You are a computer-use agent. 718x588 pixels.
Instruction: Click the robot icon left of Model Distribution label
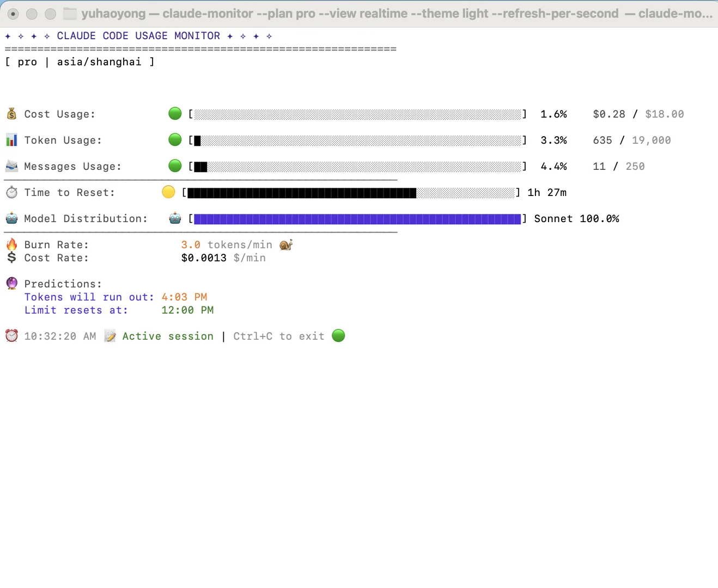pos(11,218)
